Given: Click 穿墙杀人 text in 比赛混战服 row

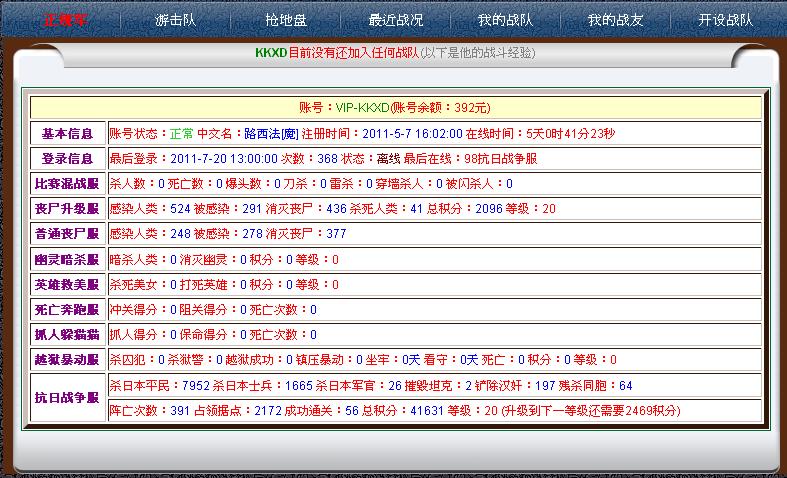Looking at the screenshot, I should click(400, 184).
